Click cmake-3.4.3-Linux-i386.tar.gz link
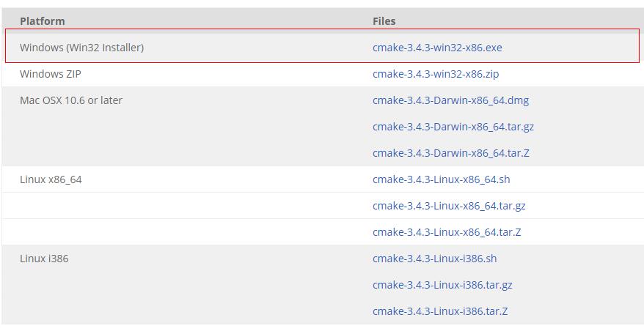This screenshot has width=644, height=334. coord(442,285)
